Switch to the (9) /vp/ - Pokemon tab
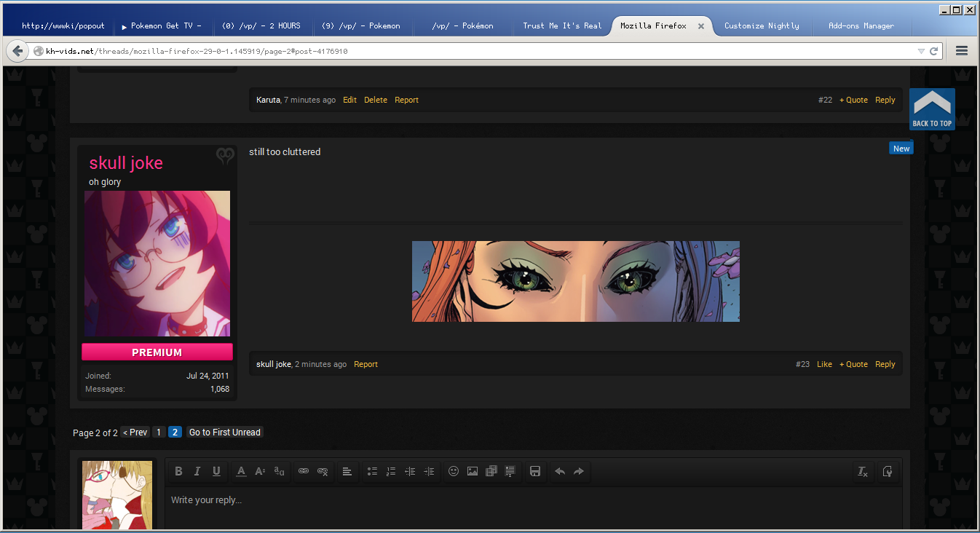980x533 pixels. pyautogui.click(x=361, y=25)
